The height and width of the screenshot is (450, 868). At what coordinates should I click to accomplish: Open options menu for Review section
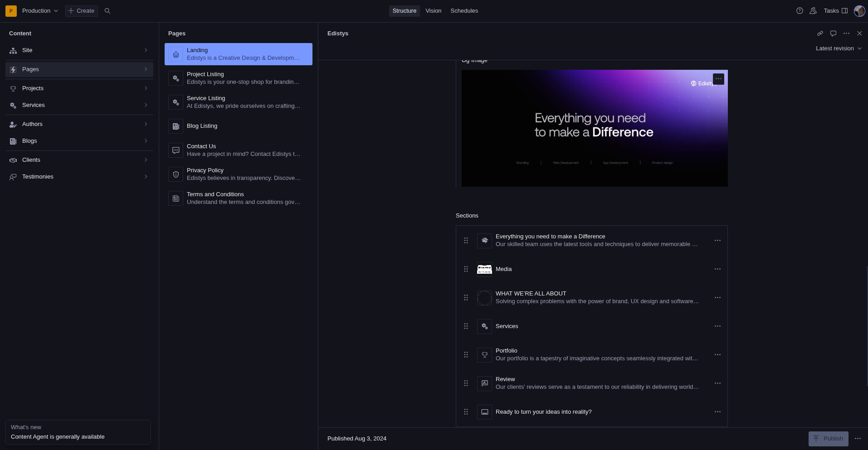[717, 383]
